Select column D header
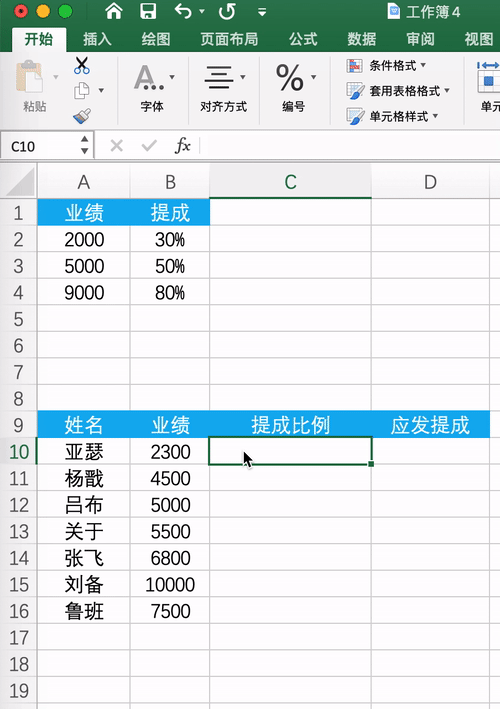Viewport: 500px width, 709px height. pos(430,182)
